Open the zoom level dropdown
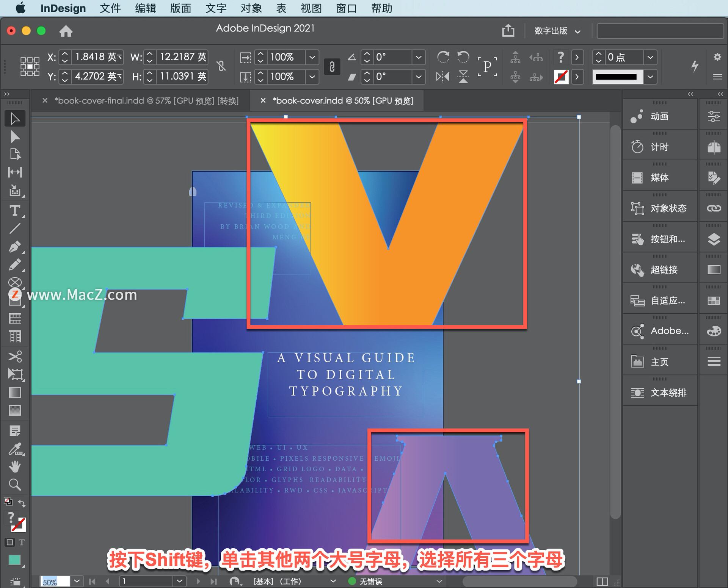The image size is (728, 588). pos(77,581)
